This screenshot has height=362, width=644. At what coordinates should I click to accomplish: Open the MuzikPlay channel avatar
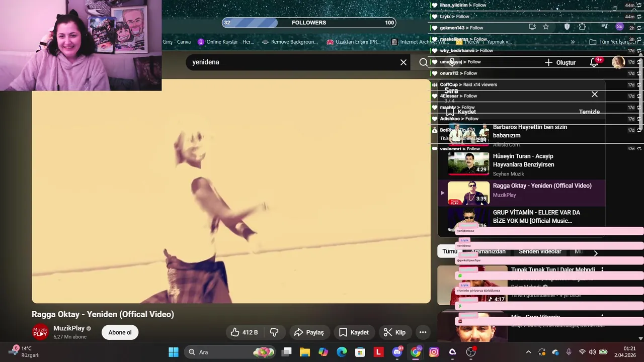(40, 332)
